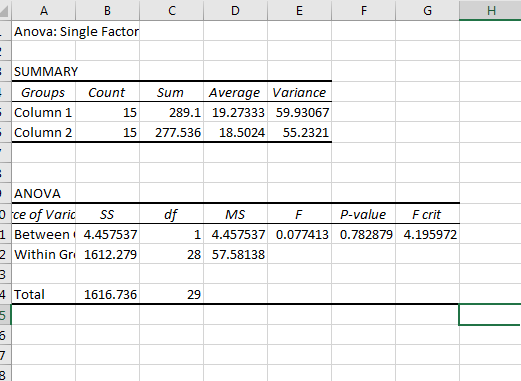Select the F crit value 4.195972
The width and height of the screenshot is (521, 381).
pyautogui.click(x=427, y=234)
